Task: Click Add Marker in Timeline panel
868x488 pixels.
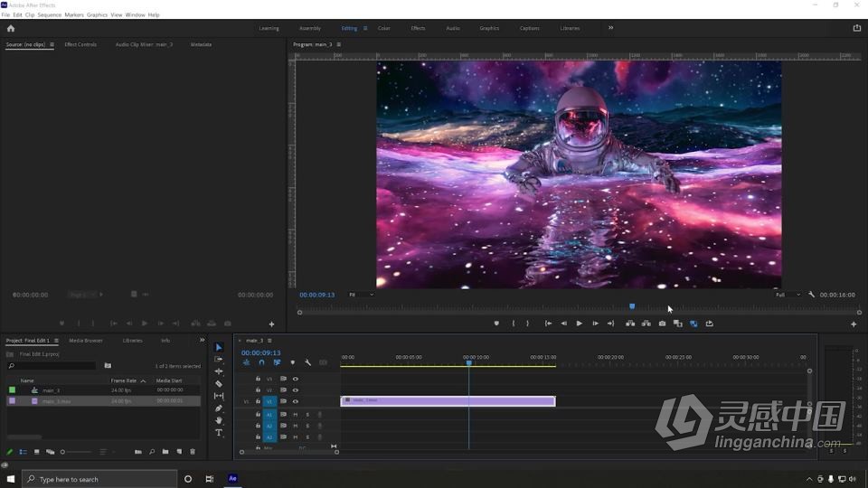Action: pos(293,362)
